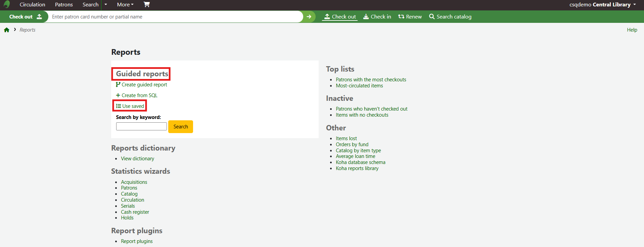Open Patrons with the most checkouts
The image size is (644, 247).
371,80
